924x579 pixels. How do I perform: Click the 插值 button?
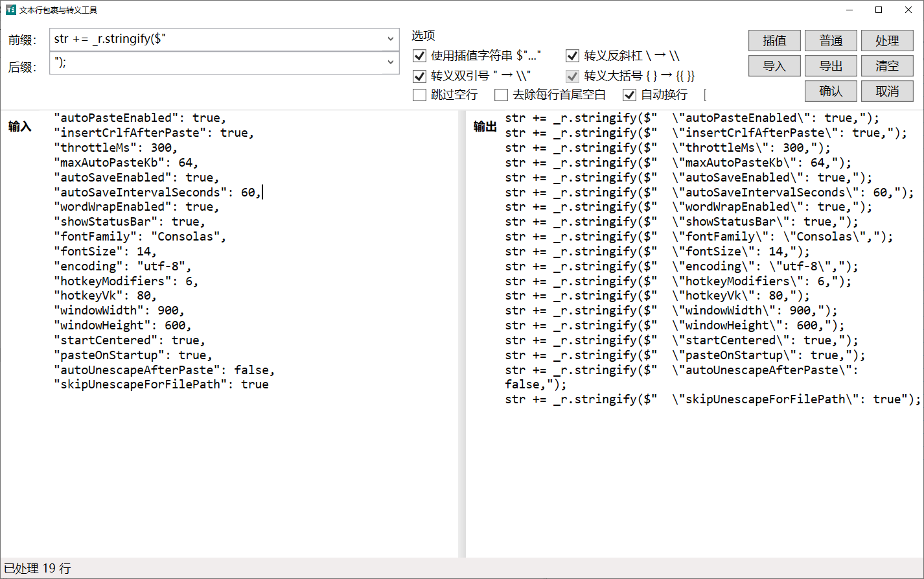tap(774, 40)
